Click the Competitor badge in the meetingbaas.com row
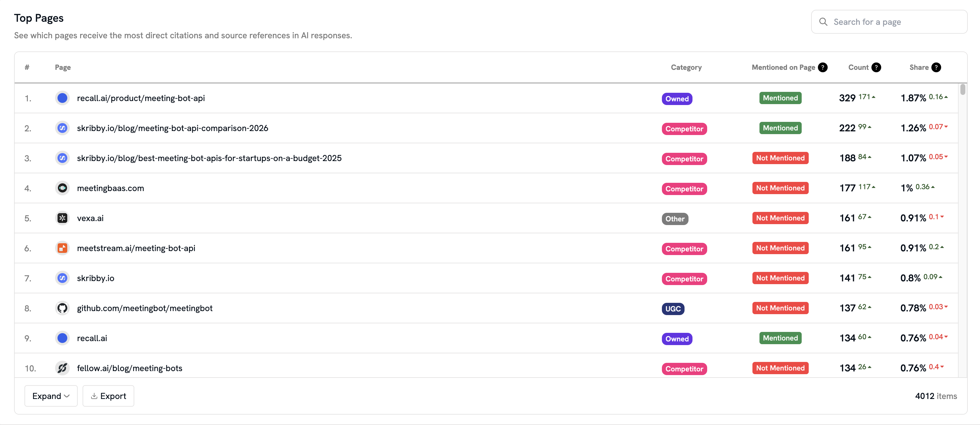This screenshot has width=980, height=425. coord(684,189)
